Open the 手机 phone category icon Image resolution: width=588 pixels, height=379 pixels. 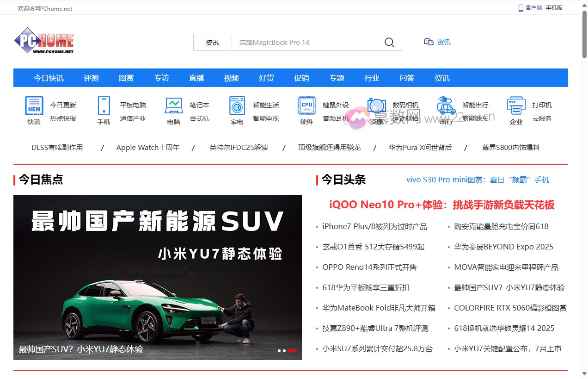(x=103, y=108)
